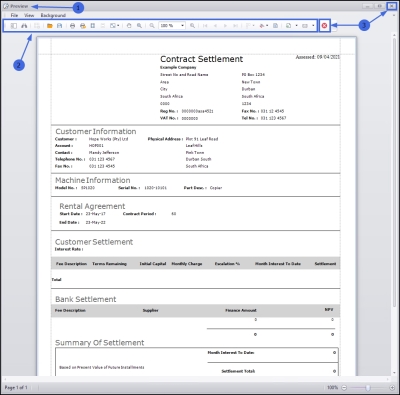Screen dimensions: 400x395
Task: Click the Send via E-Mail icon
Action: click(305, 26)
